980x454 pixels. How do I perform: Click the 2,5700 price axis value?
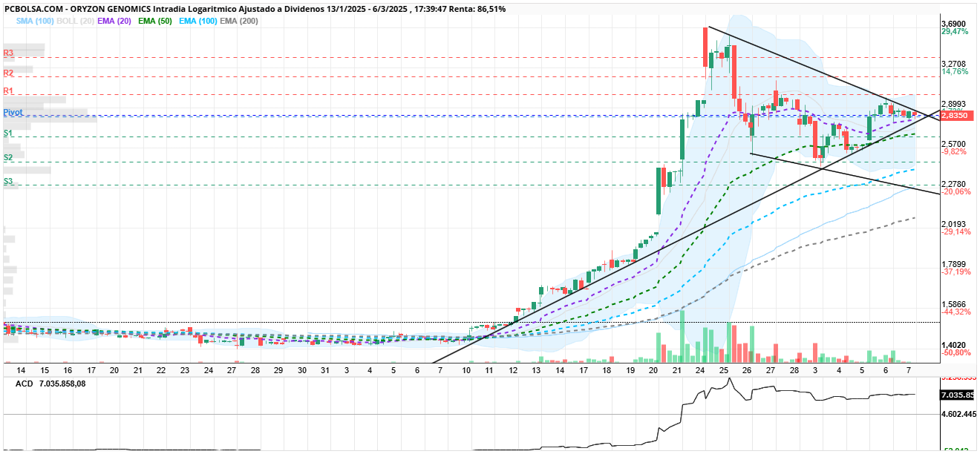(x=953, y=144)
